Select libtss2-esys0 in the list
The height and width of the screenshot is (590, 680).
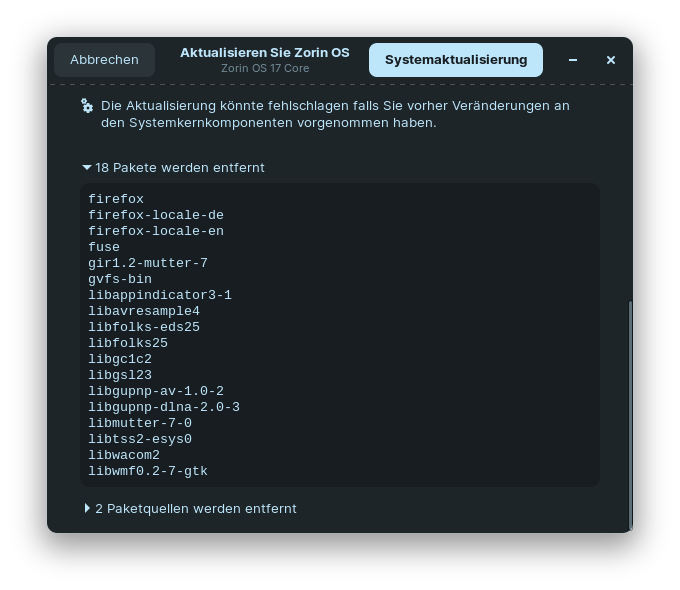tap(140, 439)
